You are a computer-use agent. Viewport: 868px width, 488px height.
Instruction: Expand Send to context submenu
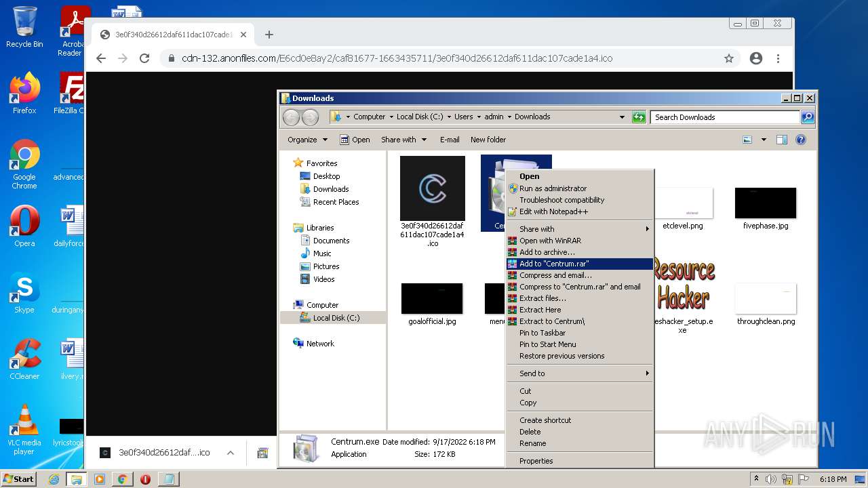580,373
